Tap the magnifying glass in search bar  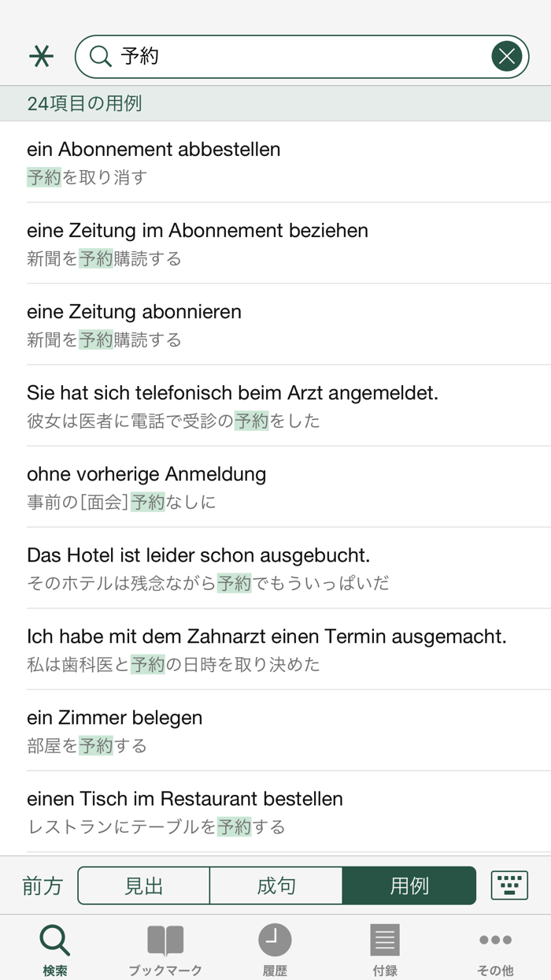point(101,57)
